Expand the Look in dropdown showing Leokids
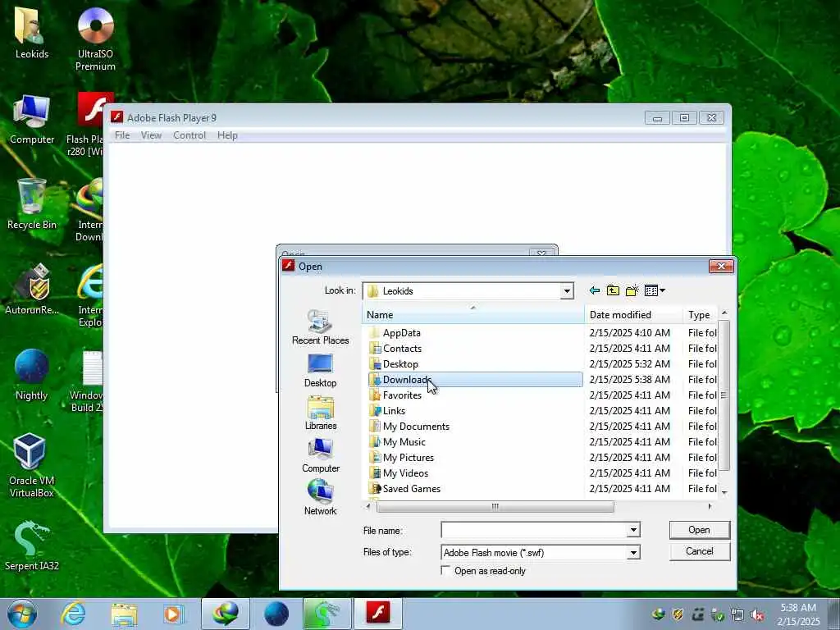Viewport: 840px width, 630px height. click(567, 291)
